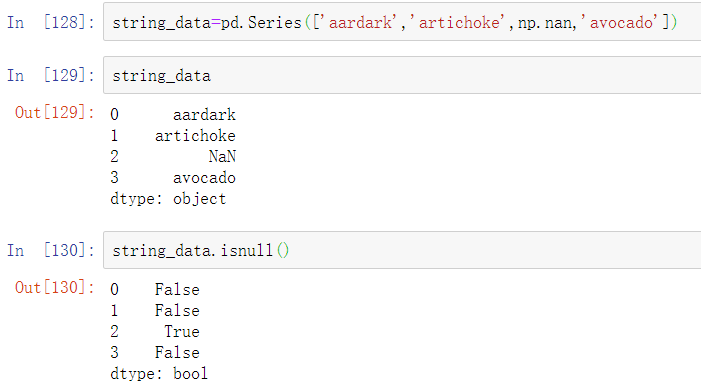This screenshot has height=387, width=701.
Task: Click the 'artichoke' string in cell 128
Action: 457,22
